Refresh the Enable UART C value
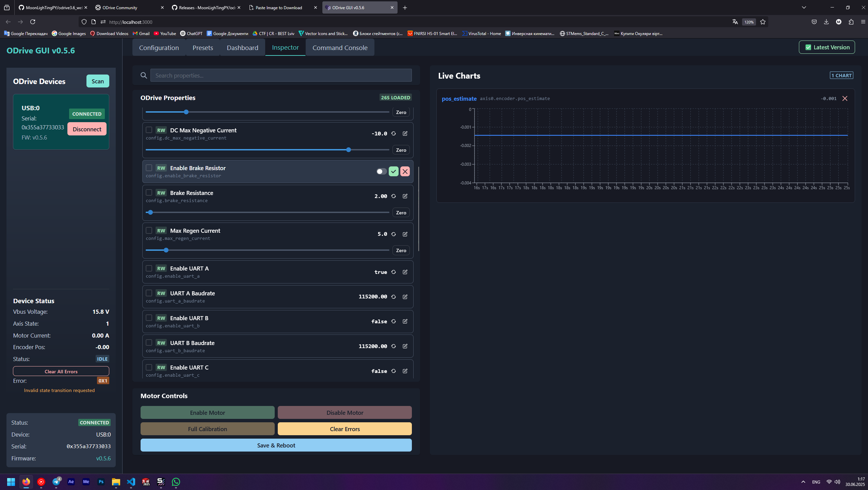Screen dimensions: 868x490 click(x=393, y=371)
